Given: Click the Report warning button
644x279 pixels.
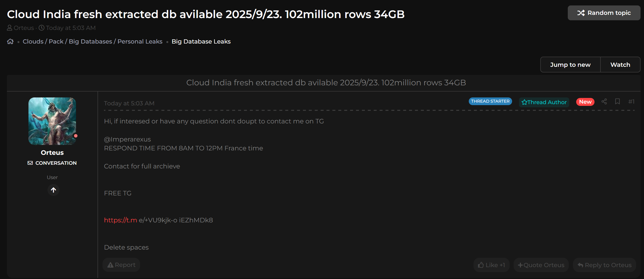Looking at the screenshot, I should (121, 265).
